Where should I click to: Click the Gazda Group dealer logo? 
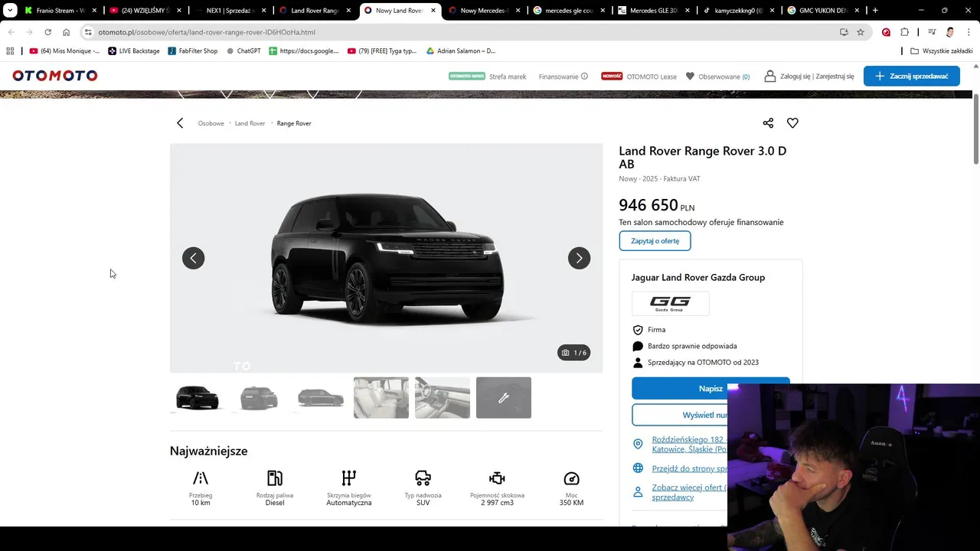pos(670,303)
